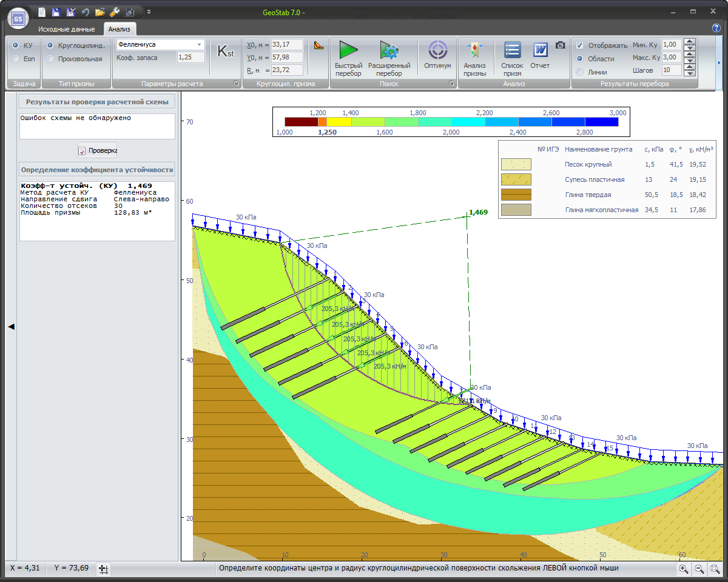This screenshot has height=582, width=728.
Task: Click the Kst coefficient button
Action: click(225, 53)
